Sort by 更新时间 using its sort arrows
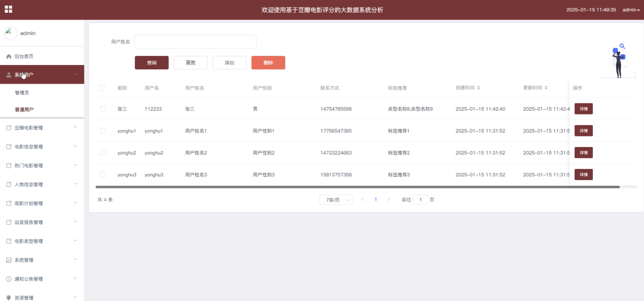 [x=546, y=88]
